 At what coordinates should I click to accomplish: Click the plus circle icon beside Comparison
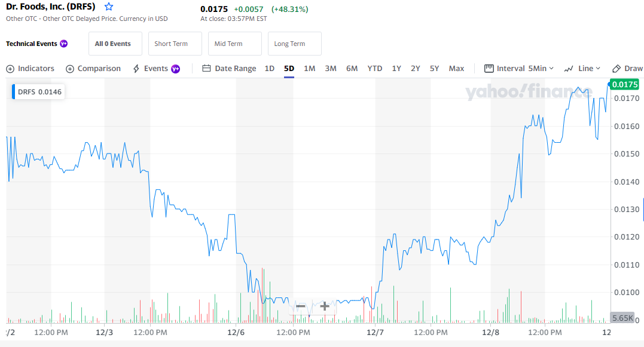(70, 69)
